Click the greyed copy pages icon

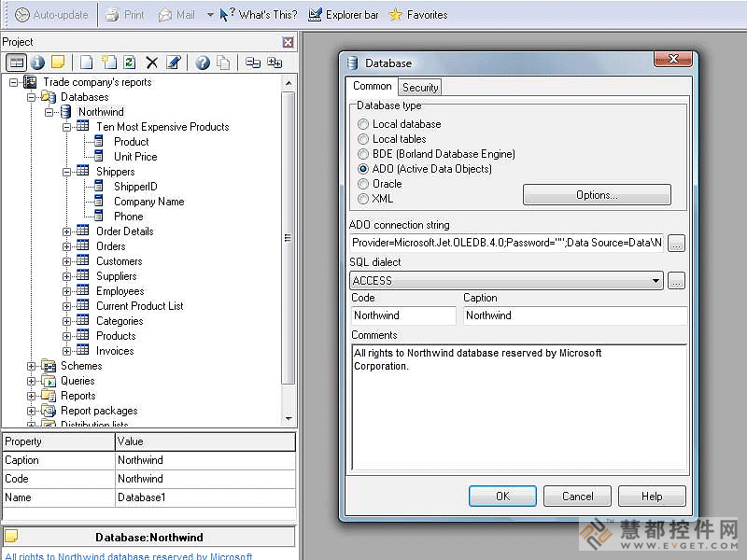click(223, 63)
